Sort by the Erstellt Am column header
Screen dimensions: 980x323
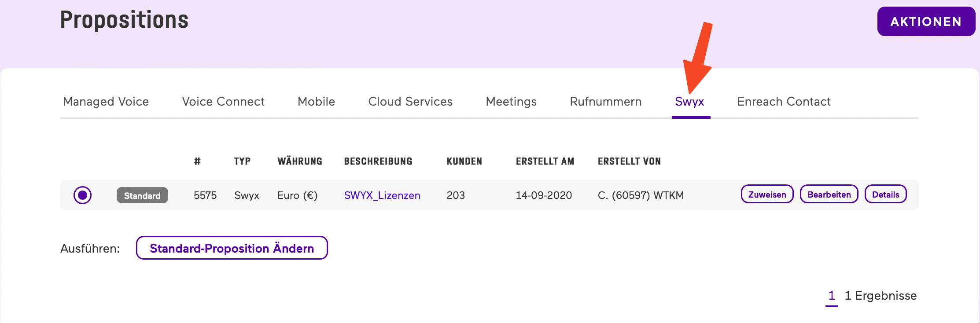[x=545, y=161]
